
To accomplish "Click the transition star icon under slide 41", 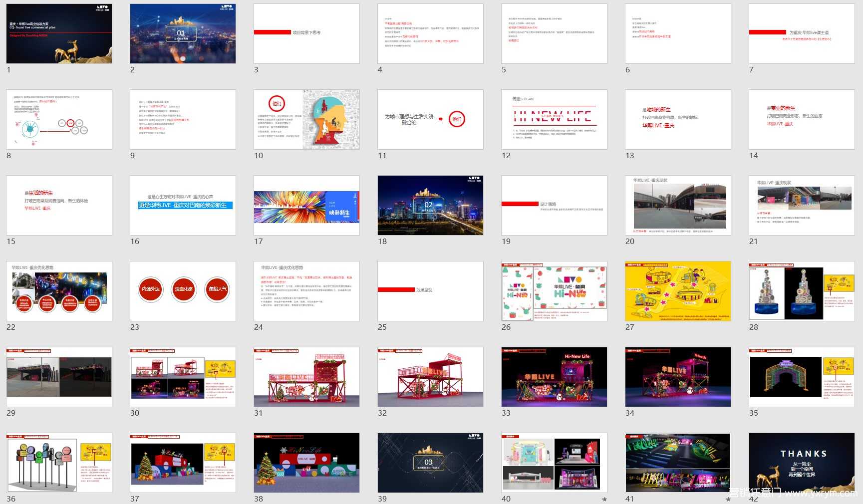I will point(728,499).
